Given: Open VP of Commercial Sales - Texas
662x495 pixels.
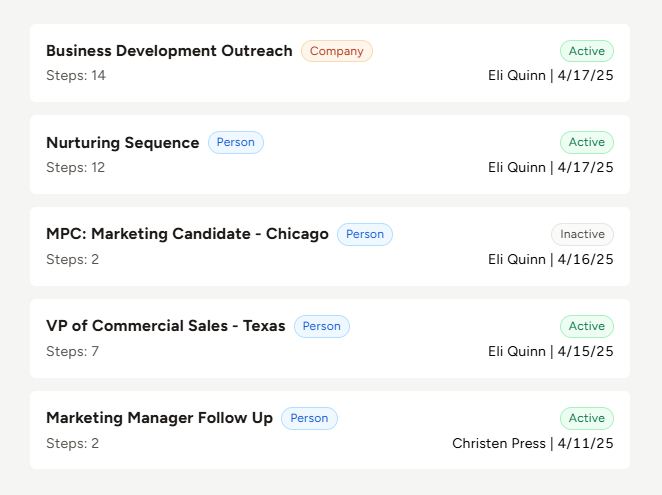Looking at the screenshot, I should pos(165,326).
